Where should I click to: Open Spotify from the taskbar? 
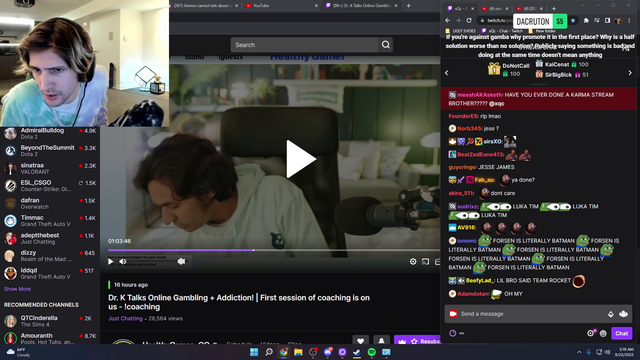click(371, 352)
